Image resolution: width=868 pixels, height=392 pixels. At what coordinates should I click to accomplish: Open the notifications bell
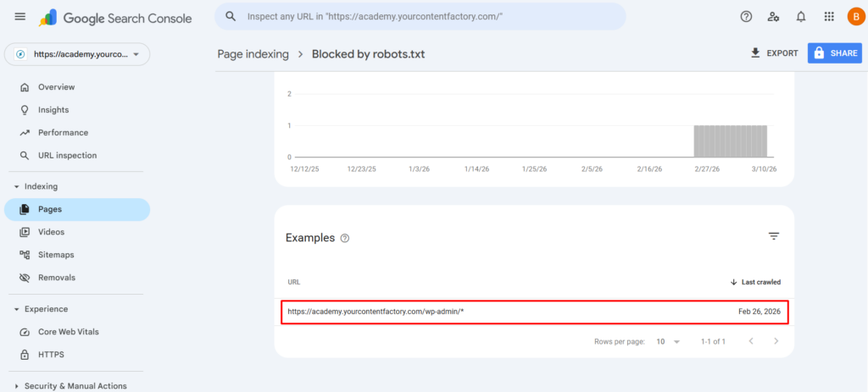tap(800, 17)
